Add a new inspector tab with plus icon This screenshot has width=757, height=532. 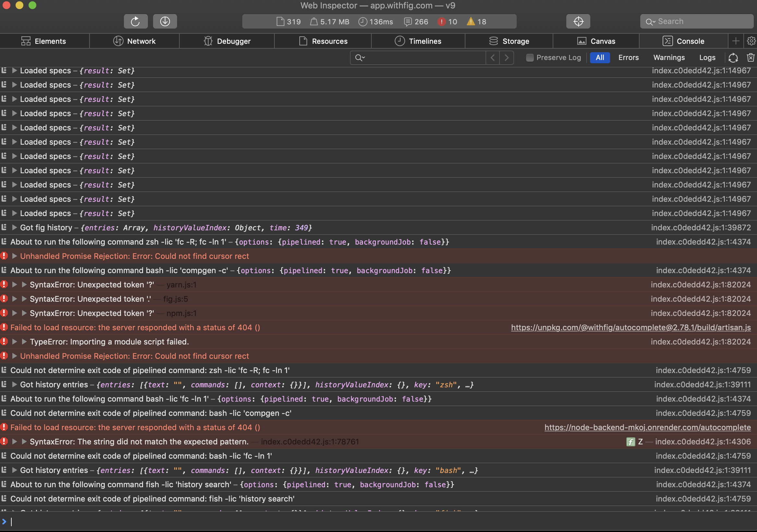point(736,41)
